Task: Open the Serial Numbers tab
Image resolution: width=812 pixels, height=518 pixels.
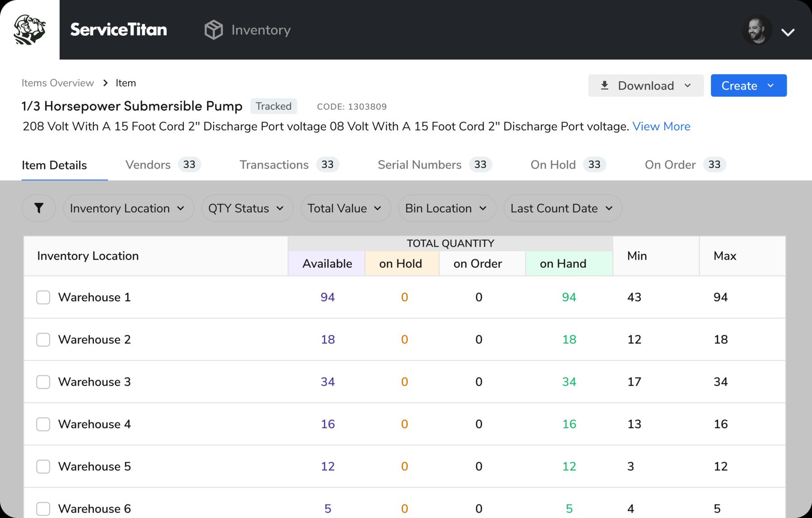Action: pos(420,165)
